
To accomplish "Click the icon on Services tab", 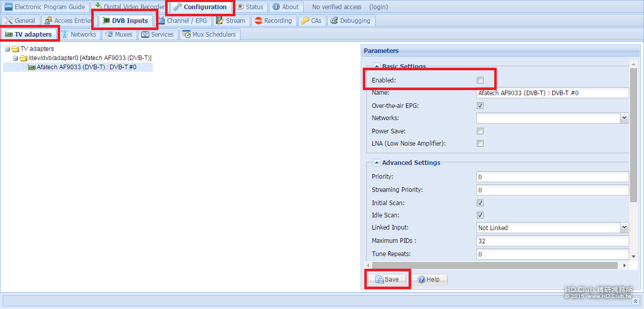I will (x=145, y=35).
